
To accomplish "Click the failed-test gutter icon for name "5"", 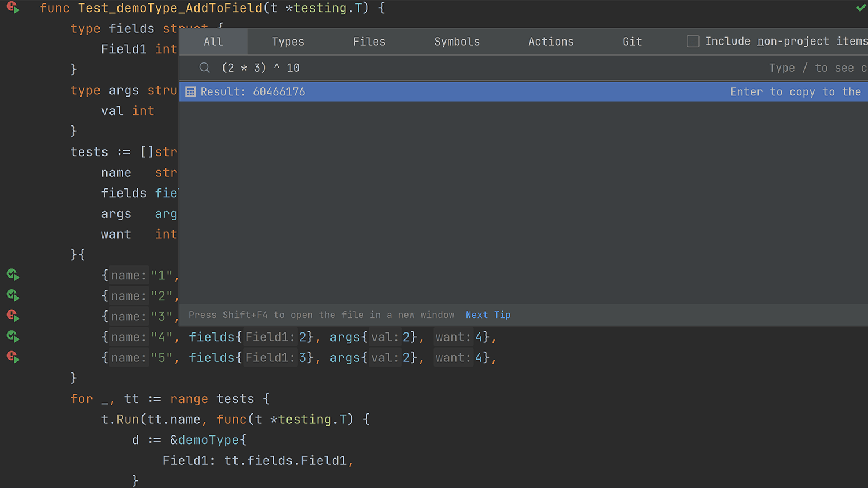I will tap(13, 357).
